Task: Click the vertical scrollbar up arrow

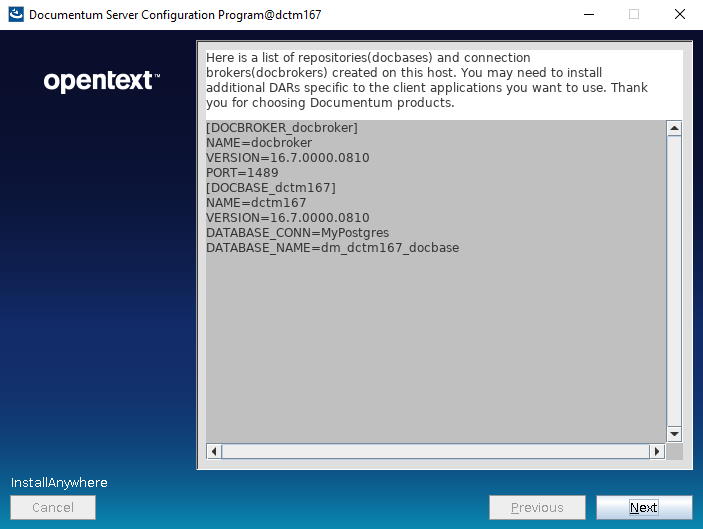Action: 674,128
